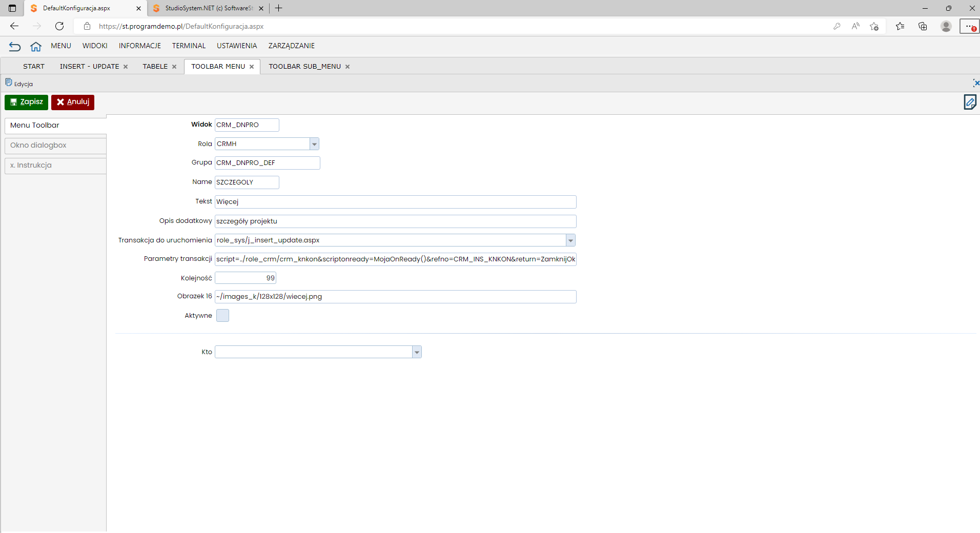Open the MENU menu

(x=61, y=46)
